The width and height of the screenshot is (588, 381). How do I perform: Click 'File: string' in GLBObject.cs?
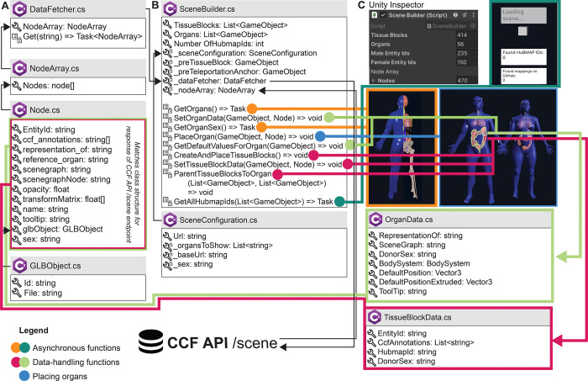click(x=43, y=293)
